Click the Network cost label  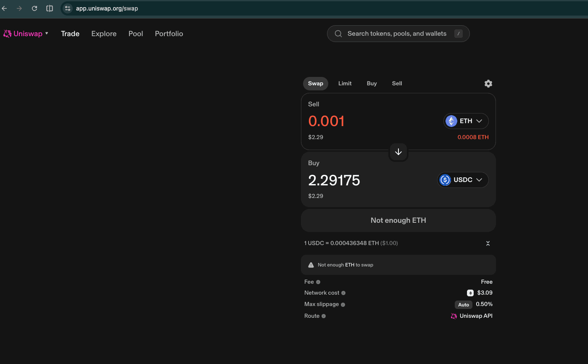tap(322, 293)
